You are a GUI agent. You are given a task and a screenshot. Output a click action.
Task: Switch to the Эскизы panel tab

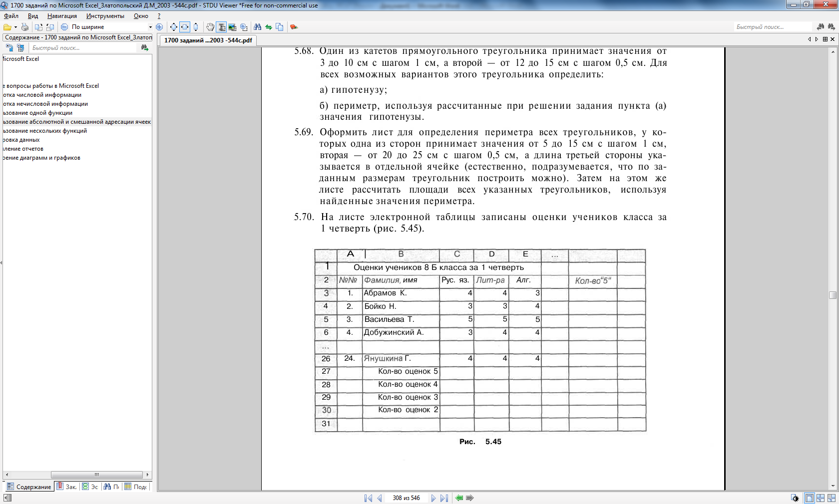click(x=90, y=487)
